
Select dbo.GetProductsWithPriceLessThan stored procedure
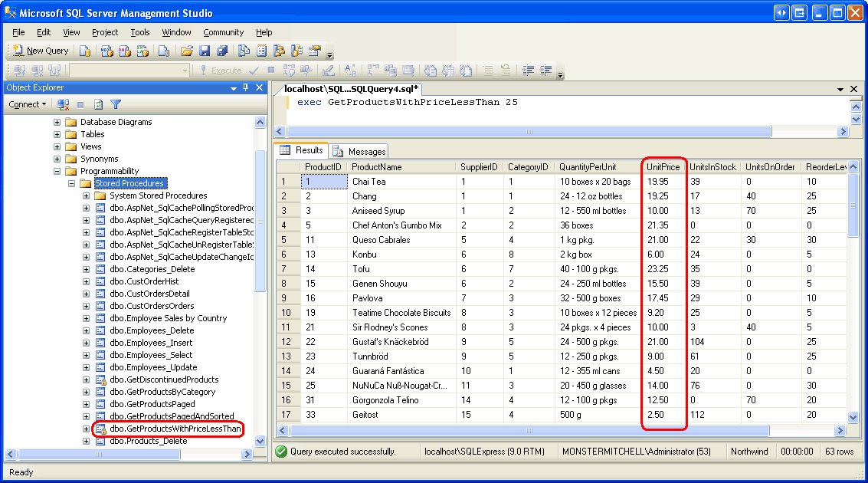pos(175,429)
